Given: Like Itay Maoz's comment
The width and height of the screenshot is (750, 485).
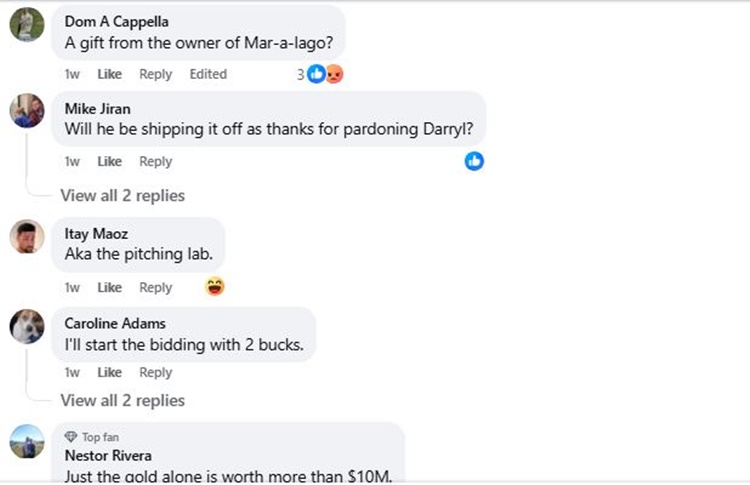Looking at the screenshot, I should pyautogui.click(x=110, y=287).
